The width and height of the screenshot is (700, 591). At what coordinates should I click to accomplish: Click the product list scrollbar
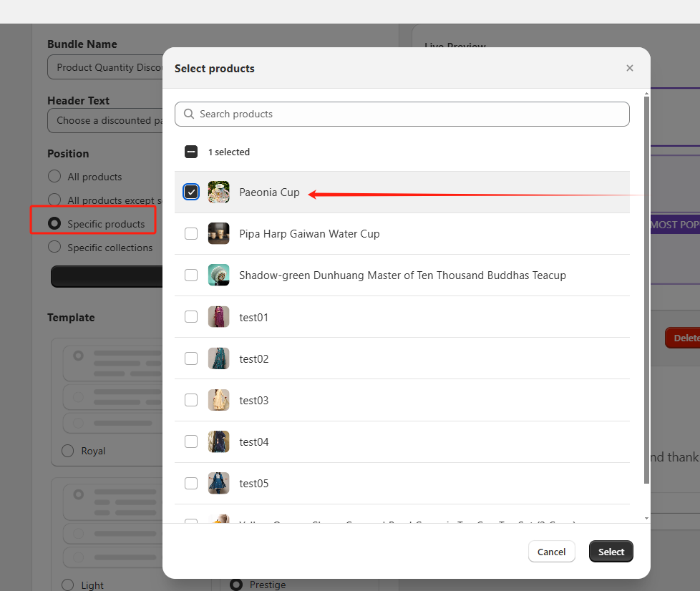point(647,286)
